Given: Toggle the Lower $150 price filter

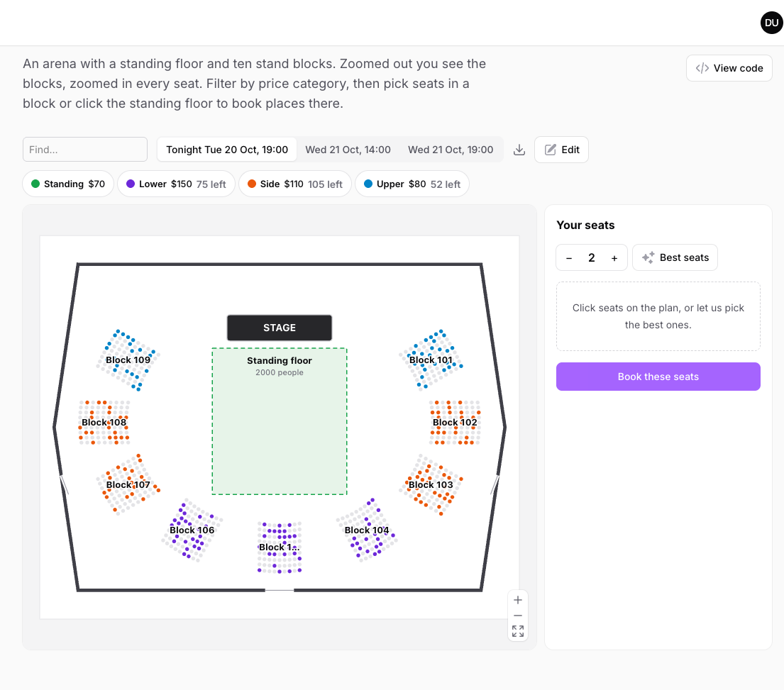Looking at the screenshot, I should coord(176,184).
